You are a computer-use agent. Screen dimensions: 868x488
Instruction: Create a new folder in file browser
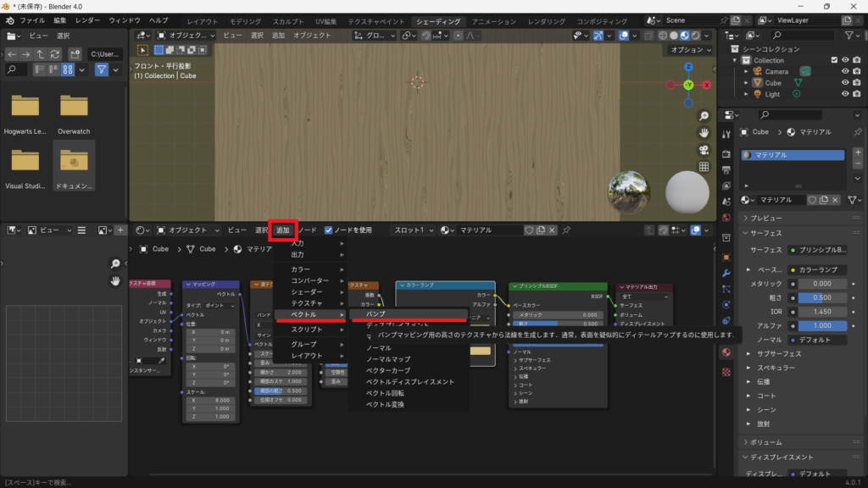click(75, 54)
